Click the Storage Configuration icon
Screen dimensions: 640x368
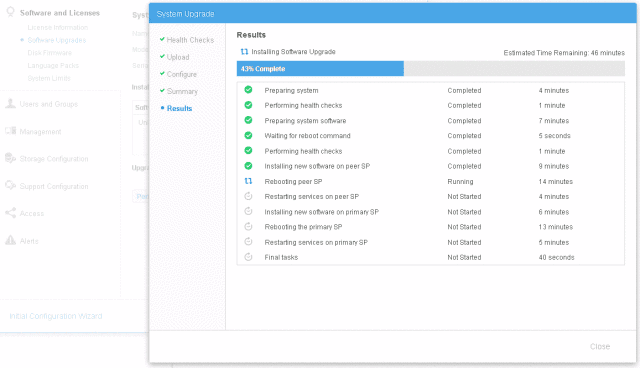click(10, 158)
